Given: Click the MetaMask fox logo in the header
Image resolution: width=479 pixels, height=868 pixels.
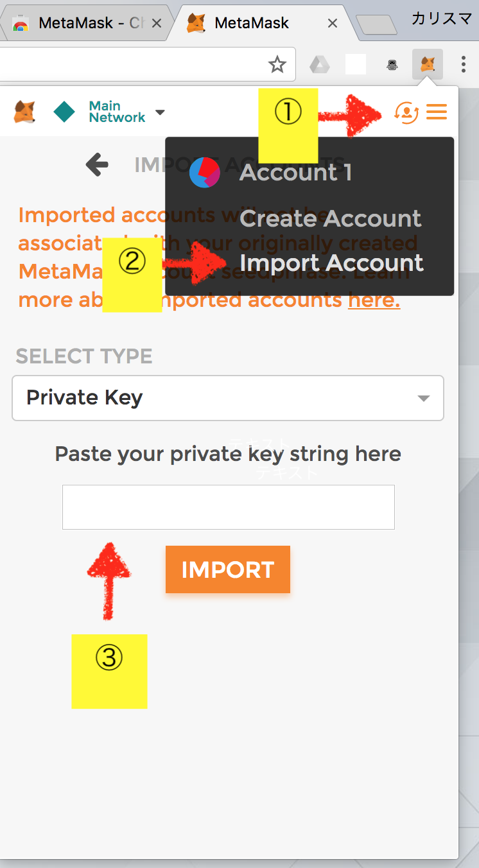Looking at the screenshot, I should click(24, 111).
